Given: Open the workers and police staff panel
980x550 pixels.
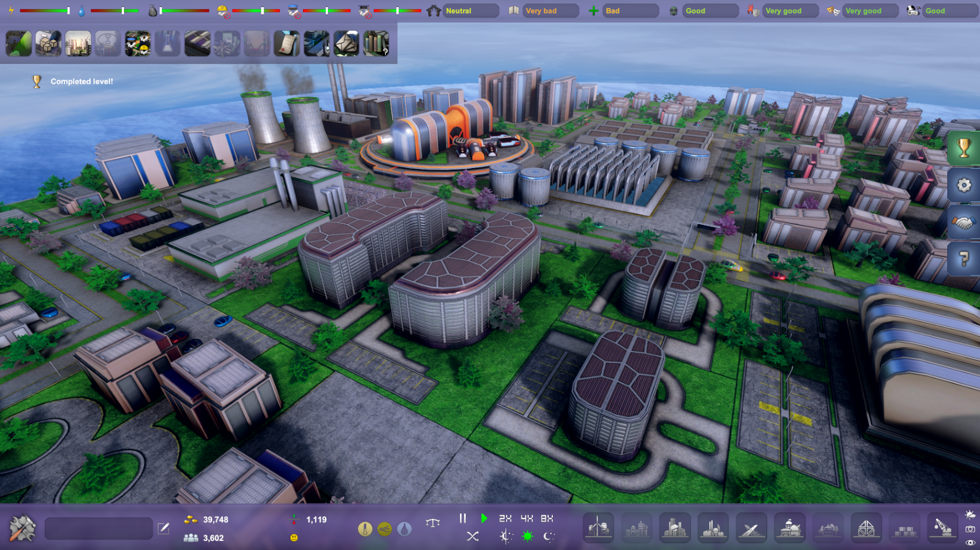Looking at the screenshot, I should tap(138, 44).
